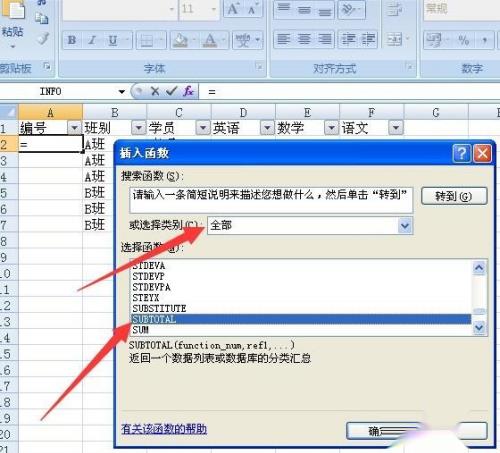Click the function list scroll-down arrow
Image resolution: width=500 pixels, height=453 pixels.
pos(479,328)
